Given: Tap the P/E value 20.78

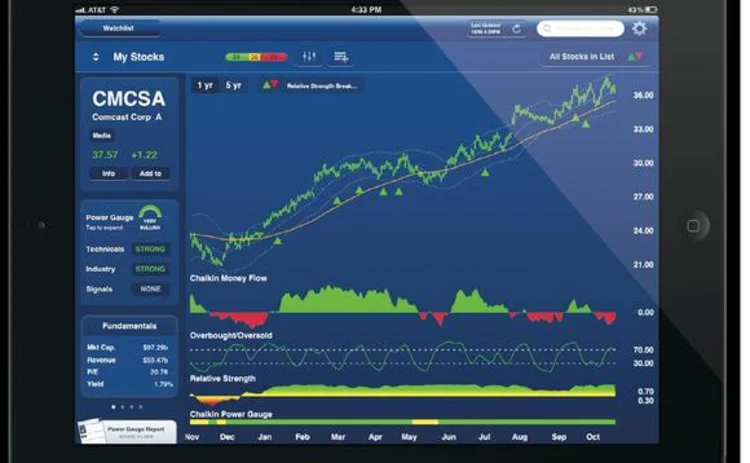Looking at the screenshot, I should 159,372.
